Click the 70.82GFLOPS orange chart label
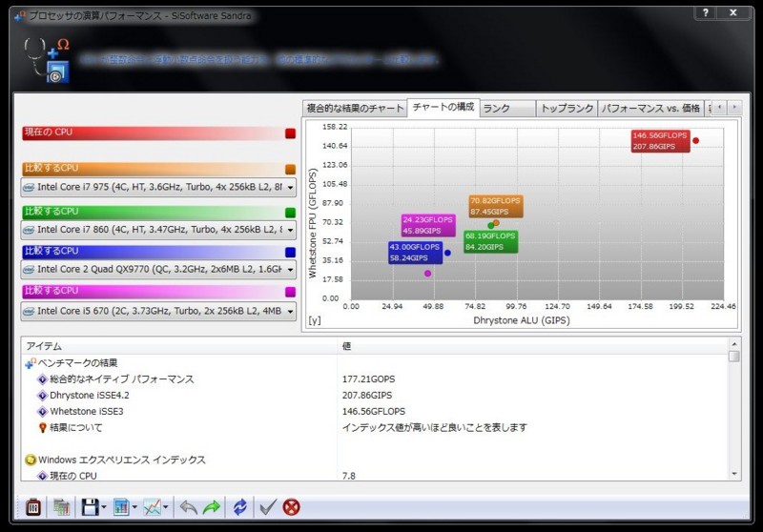Image resolution: width=763 pixels, height=532 pixels. pos(496,206)
